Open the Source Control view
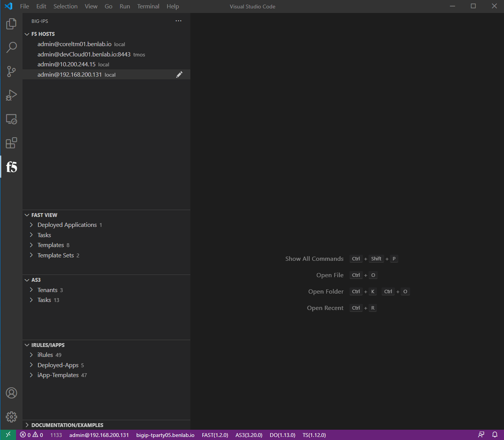Screen dimensions: 504x440 tap(11, 71)
